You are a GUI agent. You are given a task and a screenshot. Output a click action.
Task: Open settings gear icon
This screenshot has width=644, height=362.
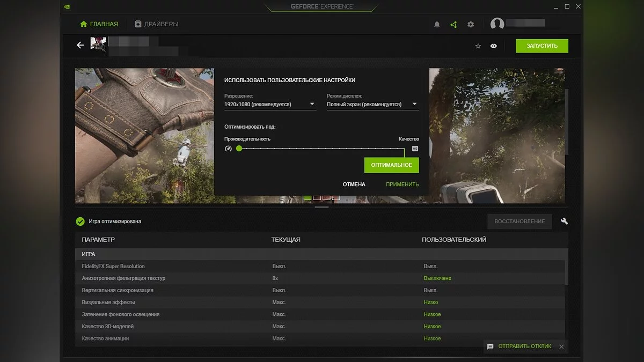pyautogui.click(x=471, y=25)
